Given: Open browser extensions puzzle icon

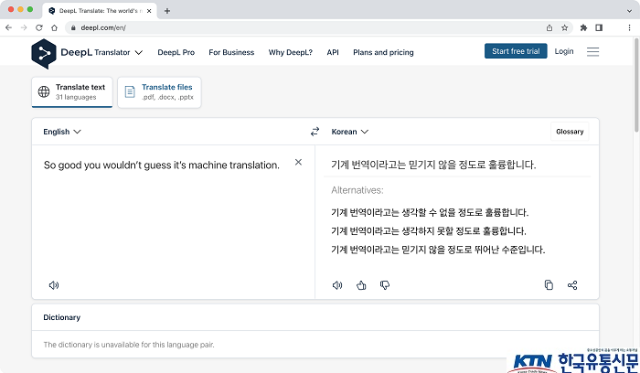Looking at the screenshot, I should (584, 28).
